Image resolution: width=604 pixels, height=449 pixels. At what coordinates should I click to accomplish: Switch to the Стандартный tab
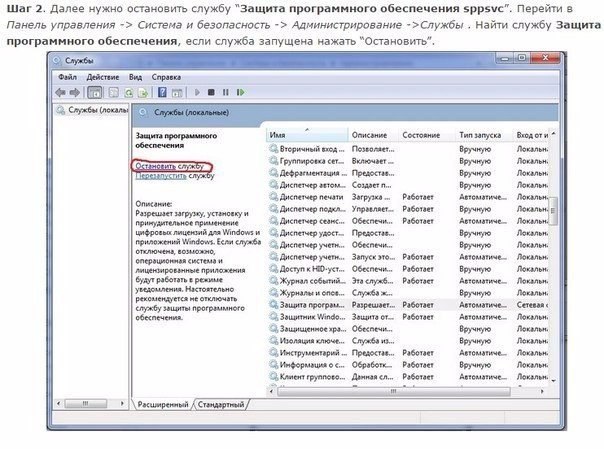coord(221,405)
